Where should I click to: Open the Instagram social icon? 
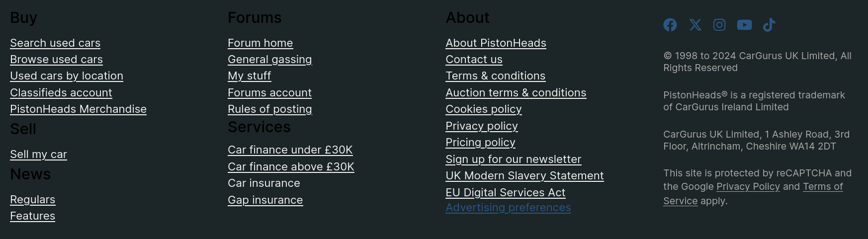pyautogui.click(x=719, y=25)
